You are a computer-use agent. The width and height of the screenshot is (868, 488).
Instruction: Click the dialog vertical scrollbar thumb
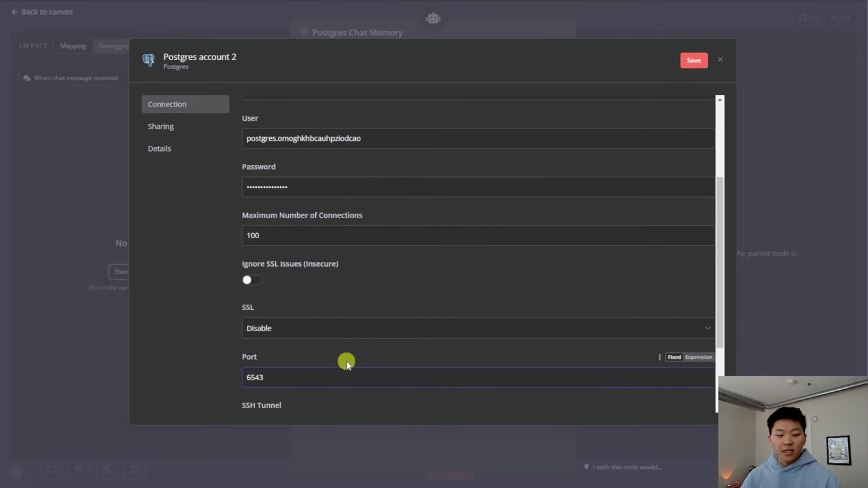point(720,261)
